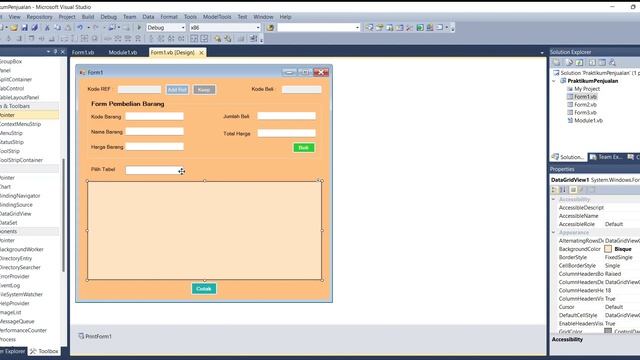Click the Open File folder toolbar icon
The height and width of the screenshot is (360, 640).
13,27
